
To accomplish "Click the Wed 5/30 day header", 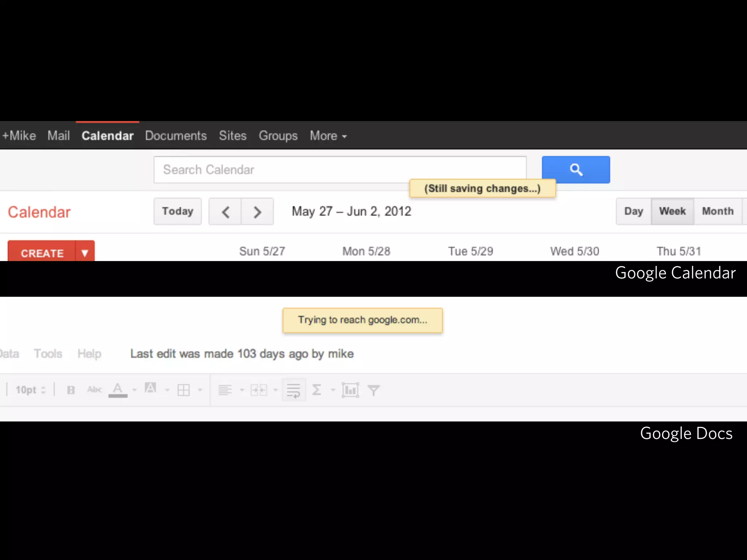I will (x=574, y=251).
